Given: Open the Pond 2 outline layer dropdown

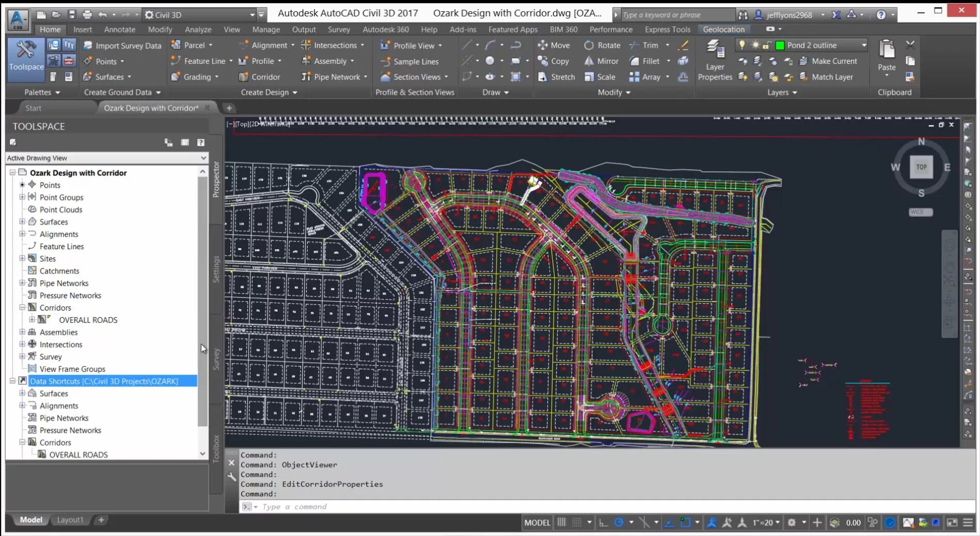Looking at the screenshot, I should (x=864, y=45).
